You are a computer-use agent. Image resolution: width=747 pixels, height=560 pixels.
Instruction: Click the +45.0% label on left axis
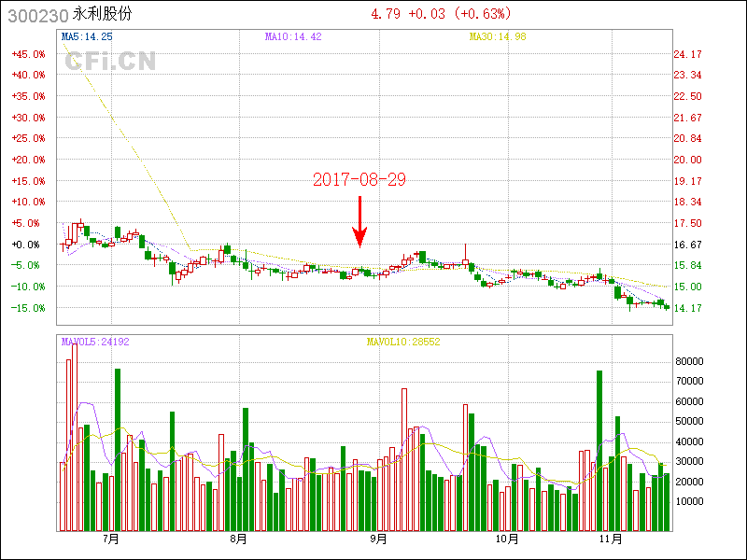pos(28,54)
